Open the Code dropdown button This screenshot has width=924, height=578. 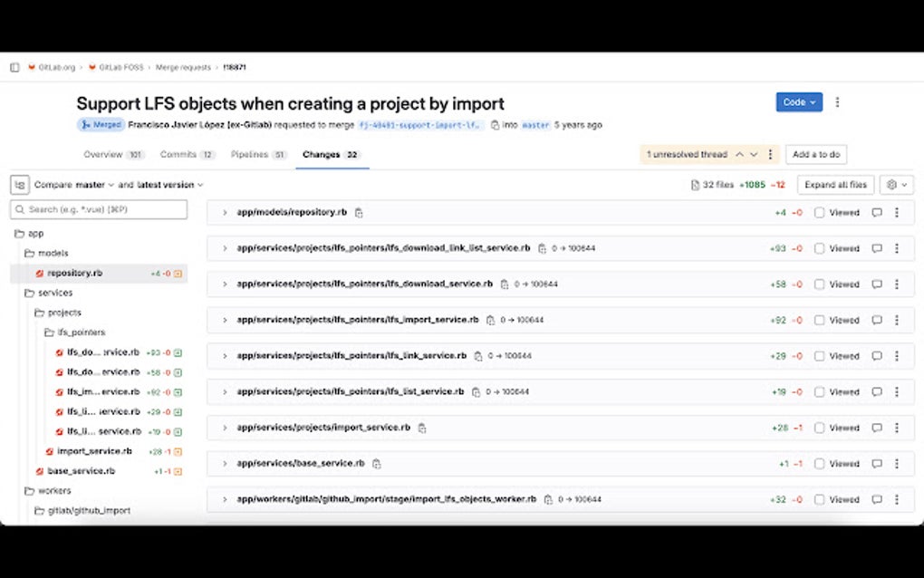pos(799,102)
